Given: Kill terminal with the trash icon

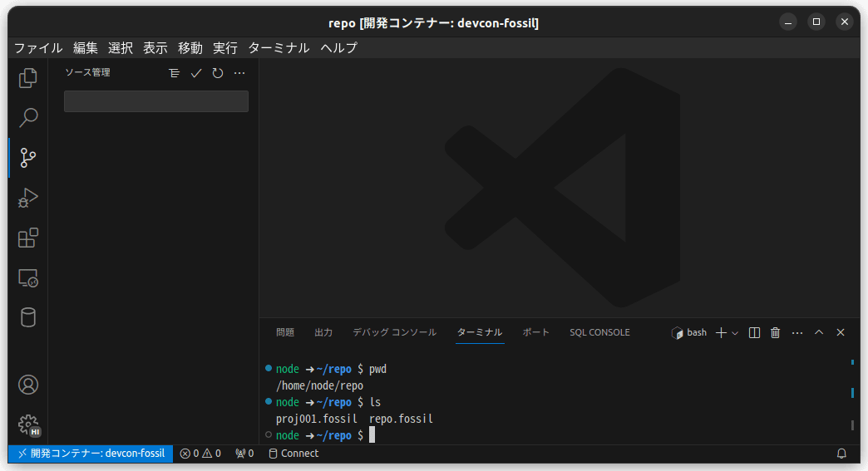Looking at the screenshot, I should click(x=776, y=332).
